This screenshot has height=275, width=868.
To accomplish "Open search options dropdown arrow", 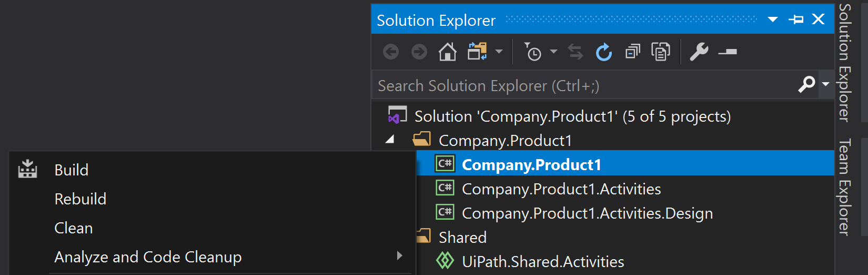I will click(x=825, y=84).
